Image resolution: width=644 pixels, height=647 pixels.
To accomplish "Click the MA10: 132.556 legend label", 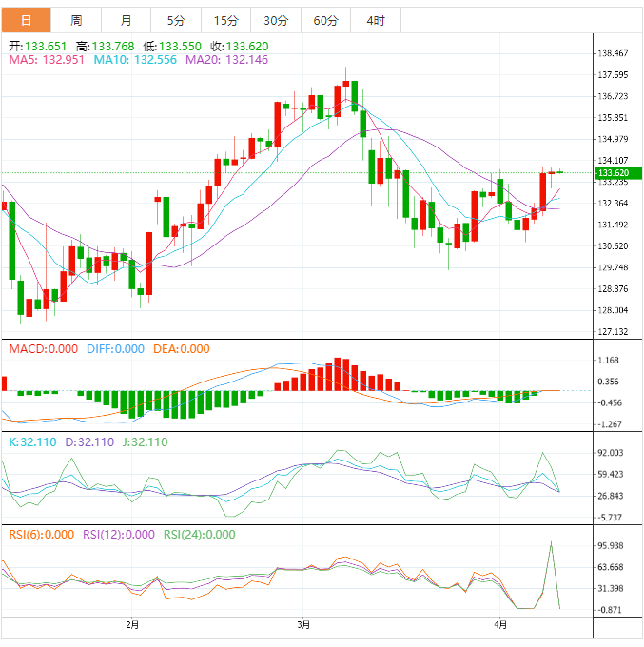I will click(x=135, y=60).
